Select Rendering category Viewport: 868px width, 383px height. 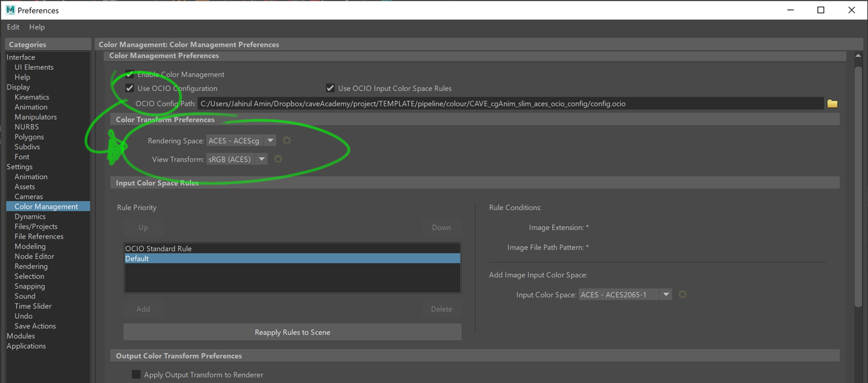(x=31, y=267)
